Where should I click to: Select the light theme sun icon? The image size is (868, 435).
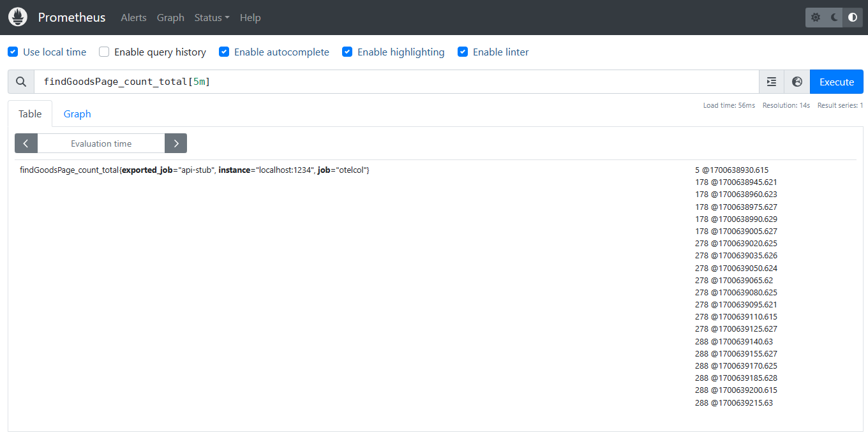click(x=816, y=17)
